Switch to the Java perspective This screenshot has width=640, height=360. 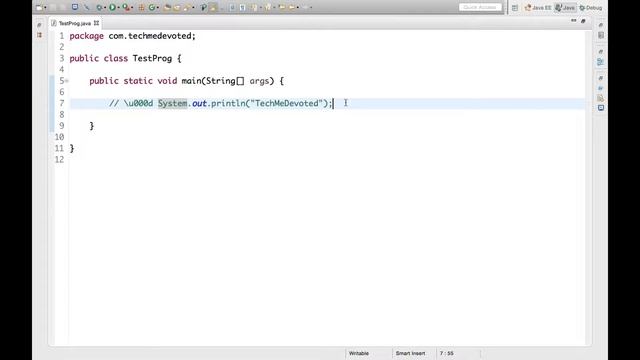click(x=565, y=8)
